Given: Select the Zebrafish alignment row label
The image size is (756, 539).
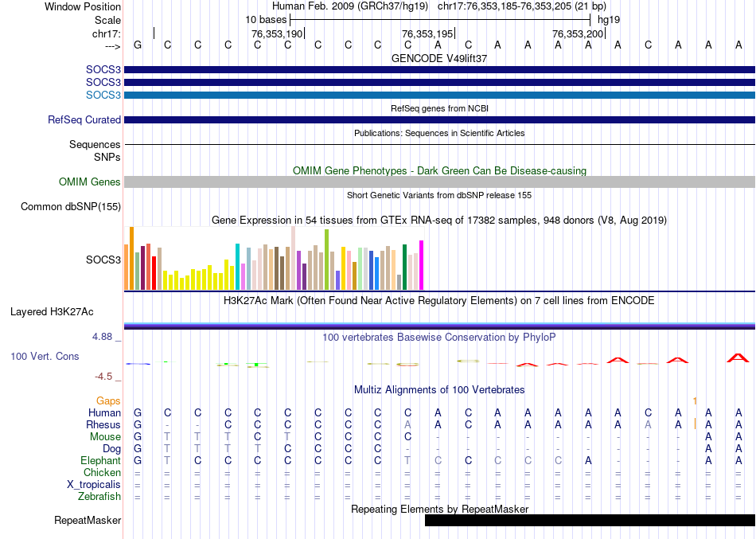Looking at the screenshot, I should click(x=99, y=497).
